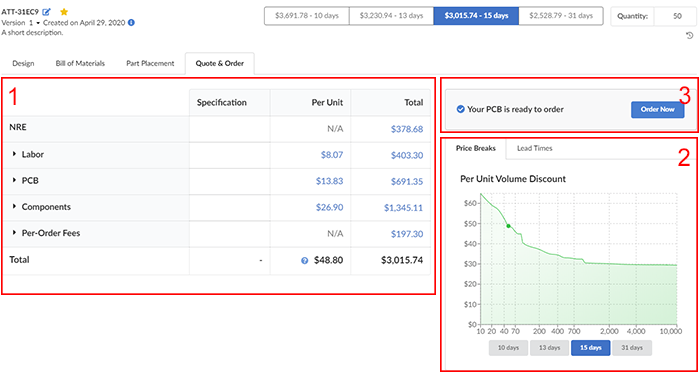Click Components per unit price $26.90
Screen dimensions: 700x377
point(329,207)
